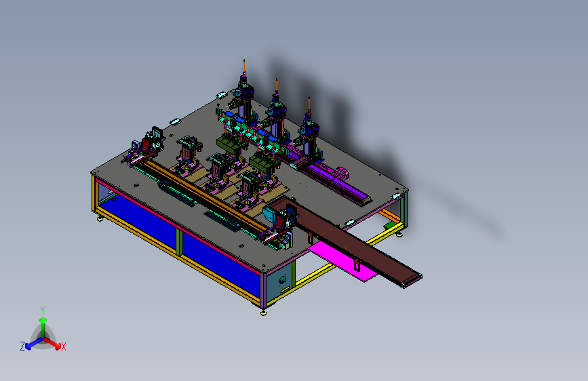Select the leveling foot at front frame corner

pos(263,312)
